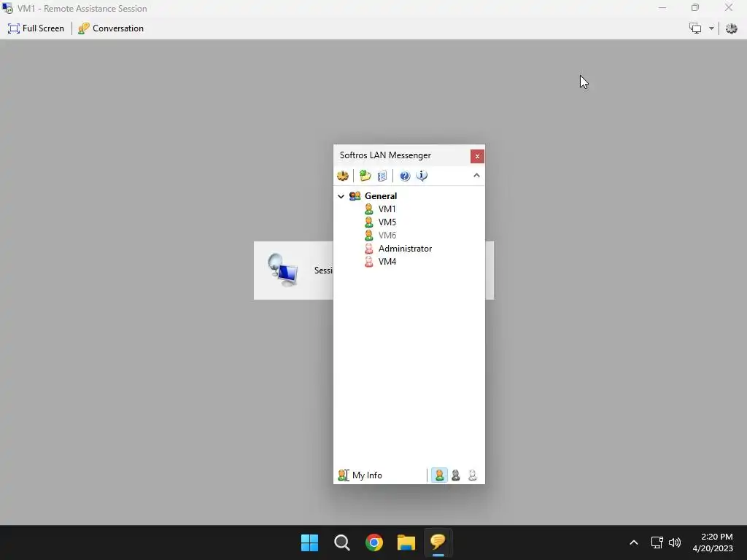Open the Softros Messenger settings gear icon
Screen dimensions: 747x560
coord(343,176)
